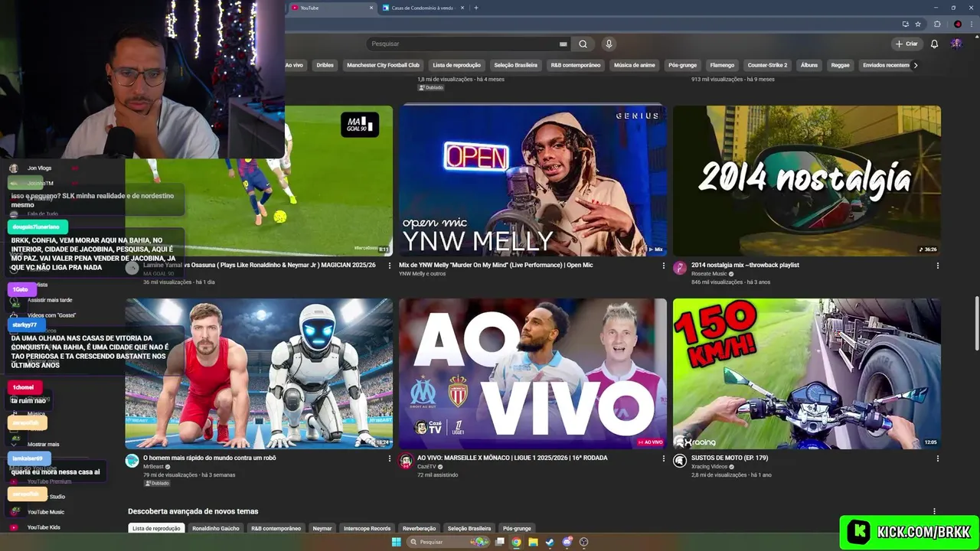Open the AO VIVO Marseille match thumbnail
Viewport: 980px width, 551px height.
pyautogui.click(x=533, y=373)
